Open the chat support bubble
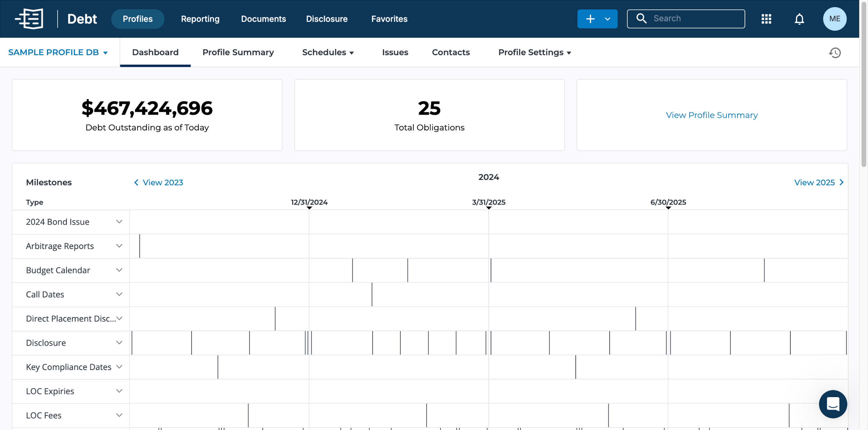This screenshot has width=868, height=430. [833, 404]
